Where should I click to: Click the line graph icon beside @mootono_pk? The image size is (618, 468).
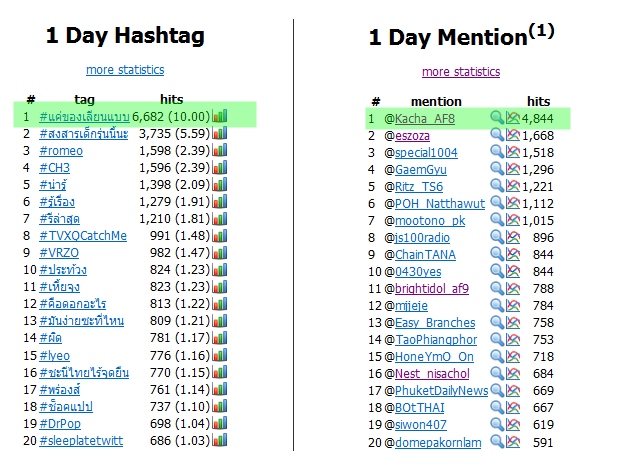coord(513,220)
